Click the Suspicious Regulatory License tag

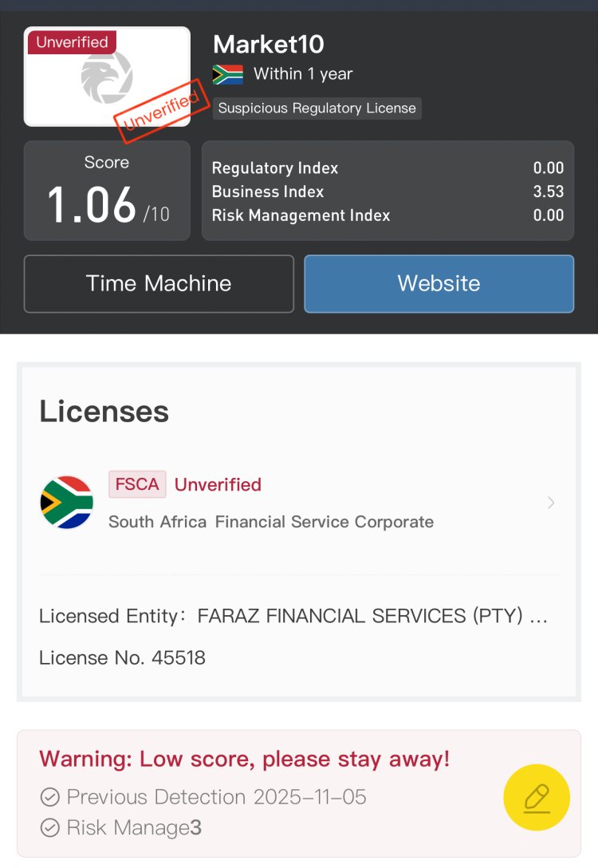(317, 108)
